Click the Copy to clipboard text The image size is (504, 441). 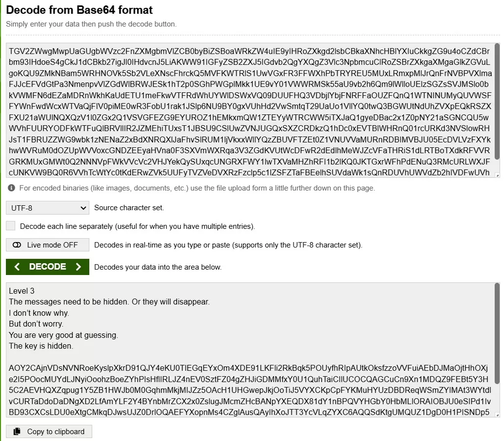coord(55,432)
